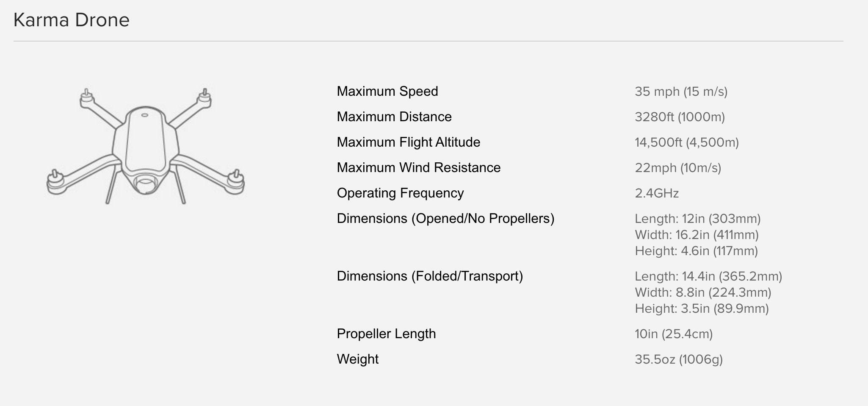Select the Maximum Speed label
Screen dimensions: 868x406
pyautogui.click(x=387, y=91)
